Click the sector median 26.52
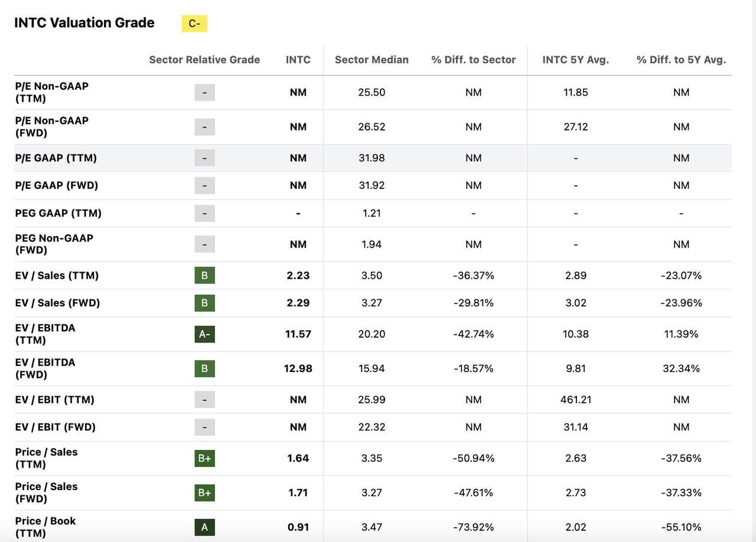Viewport: 756px width, 542px height. 372,127
